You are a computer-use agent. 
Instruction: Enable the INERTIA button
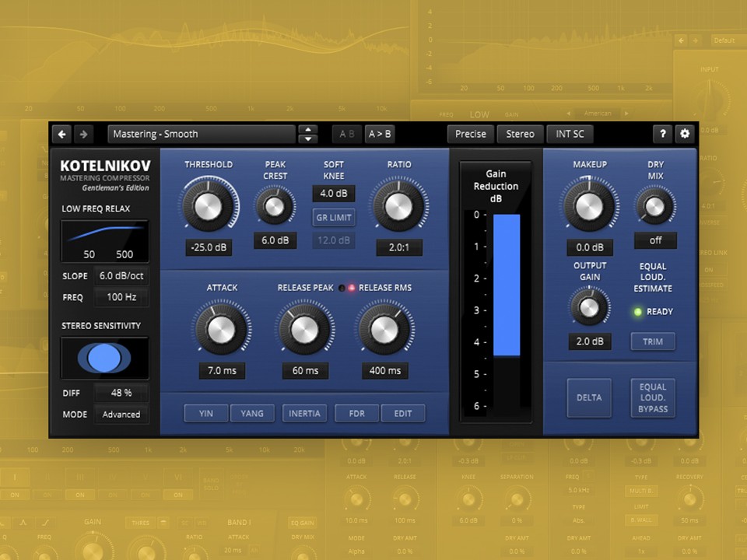pyautogui.click(x=304, y=413)
